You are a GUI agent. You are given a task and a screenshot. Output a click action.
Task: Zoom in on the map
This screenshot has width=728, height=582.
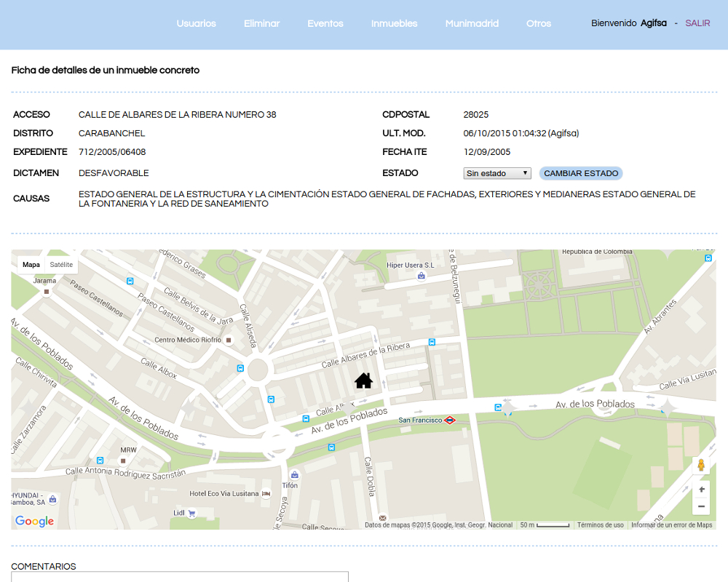point(701,490)
